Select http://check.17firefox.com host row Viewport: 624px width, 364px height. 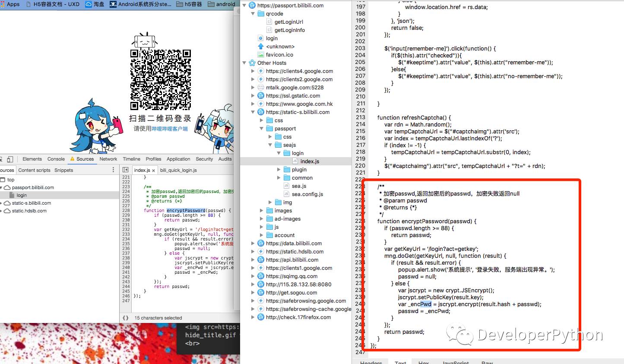298,317
